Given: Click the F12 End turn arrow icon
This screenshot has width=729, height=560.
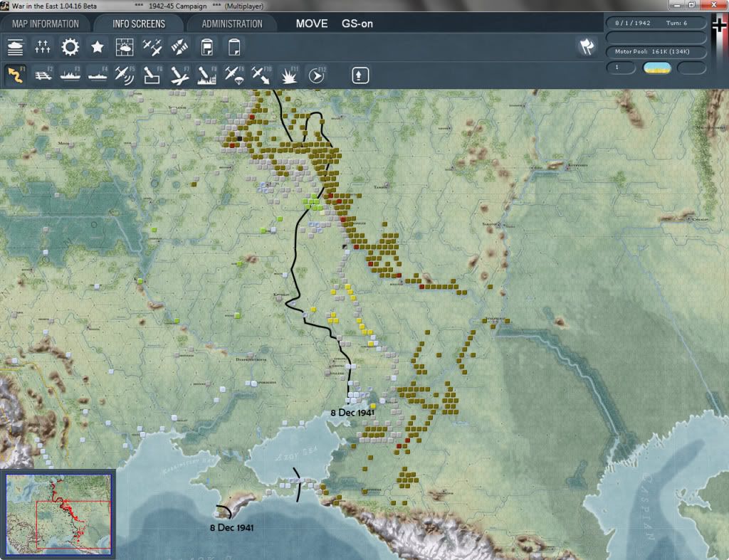Looking at the screenshot, I should [x=317, y=75].
